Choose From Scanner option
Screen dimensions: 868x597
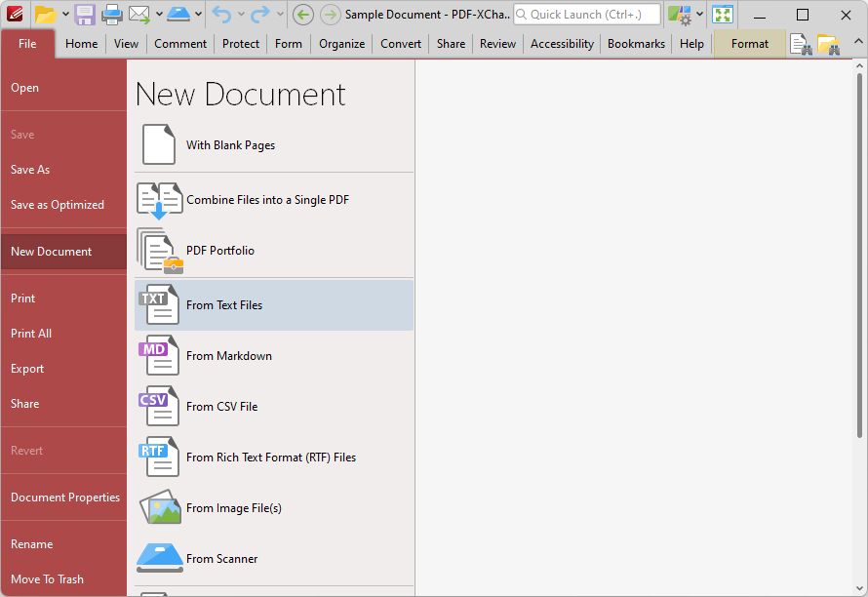(274, 559)
